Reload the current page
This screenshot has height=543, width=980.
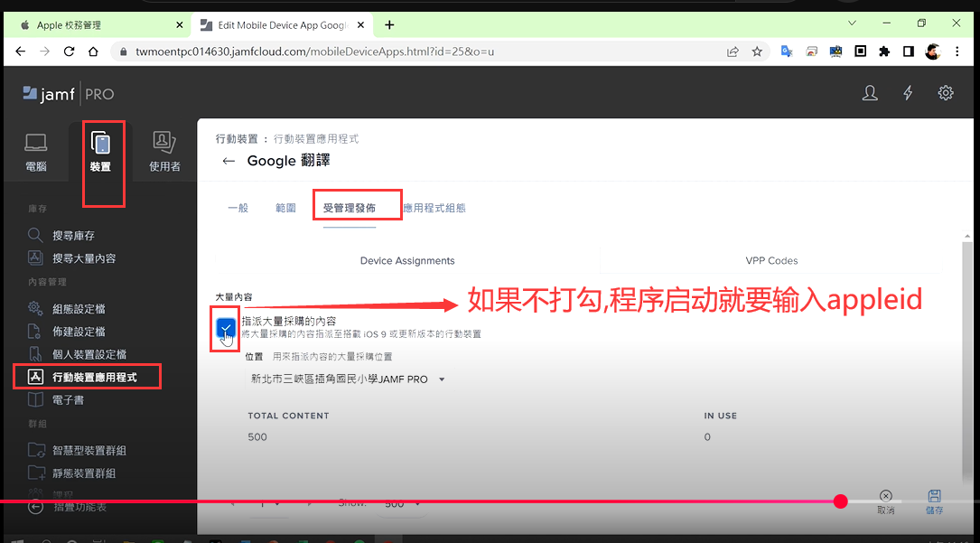(x=69, y=51)
